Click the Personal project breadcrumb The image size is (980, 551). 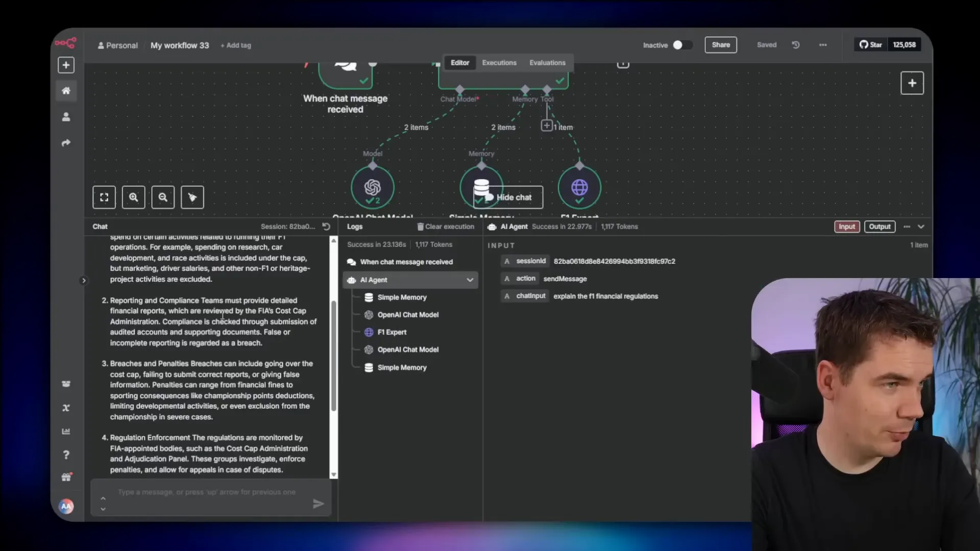(x=118, y=45)
